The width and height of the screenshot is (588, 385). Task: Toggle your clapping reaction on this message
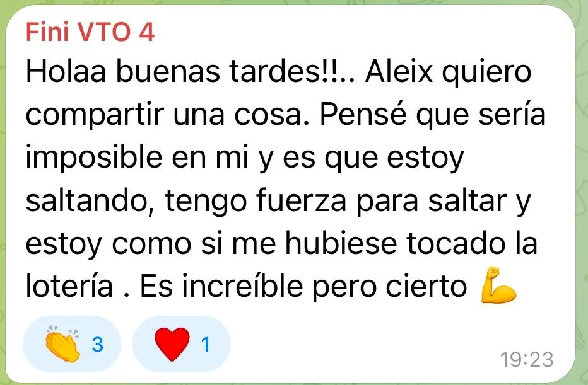coord(72,344)
